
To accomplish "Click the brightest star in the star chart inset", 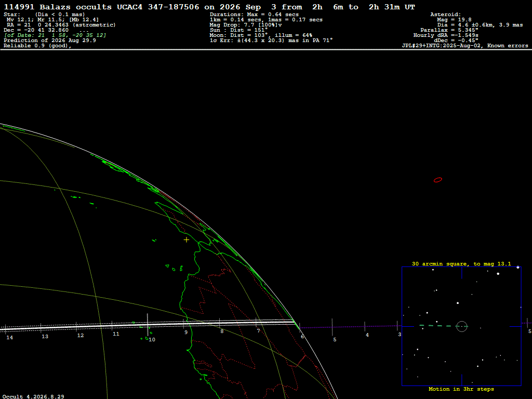I will (x=498, y=273).
